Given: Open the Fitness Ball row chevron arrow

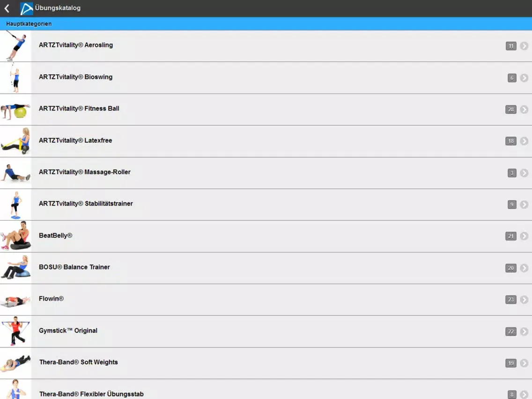Looking at the screenshot, I should click(524, 109).
